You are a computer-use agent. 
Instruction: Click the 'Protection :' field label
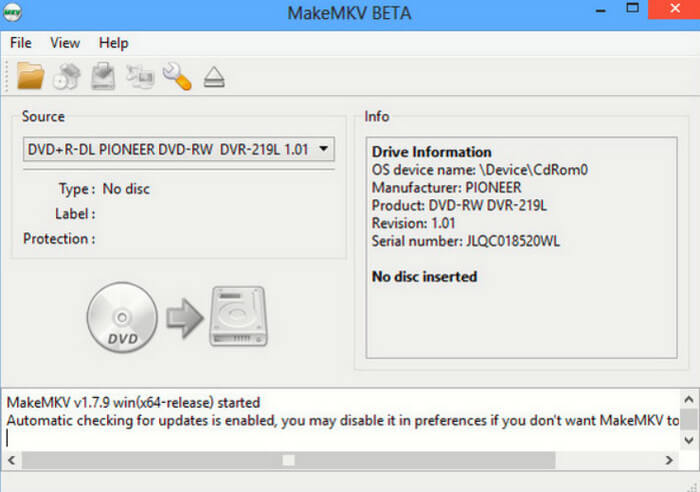(59, 239)
